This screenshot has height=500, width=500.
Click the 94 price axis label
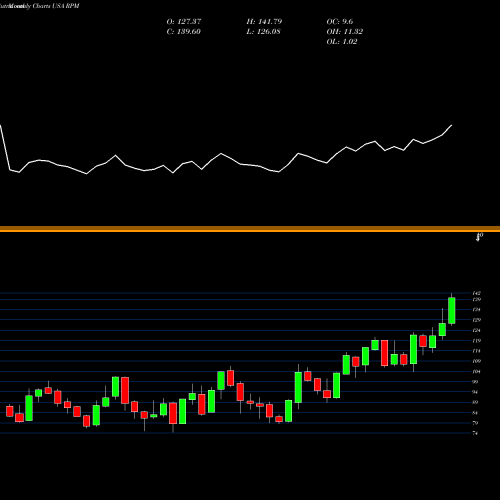click(475, 392)
